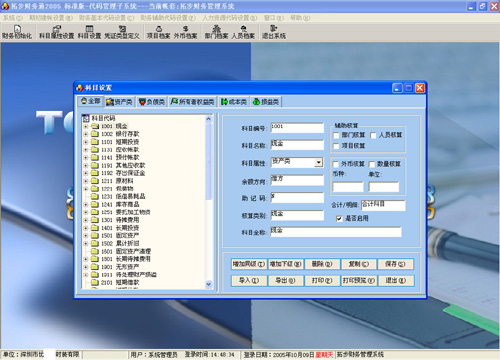Click the folder icon for 1601 row

[95, 251]
